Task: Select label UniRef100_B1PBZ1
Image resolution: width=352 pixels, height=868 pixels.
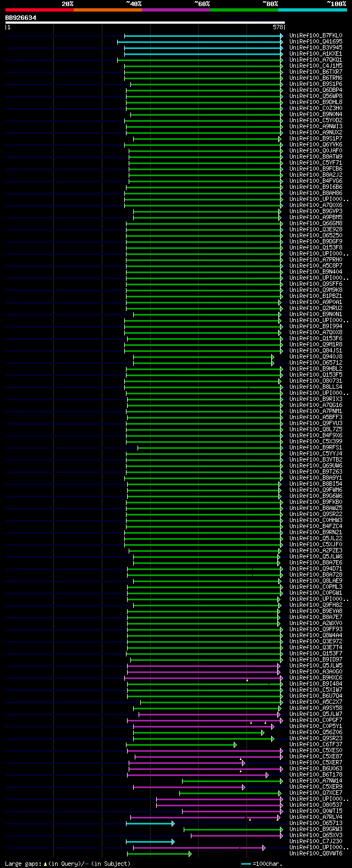Action: pyautogui.click(x=316, y=296)
